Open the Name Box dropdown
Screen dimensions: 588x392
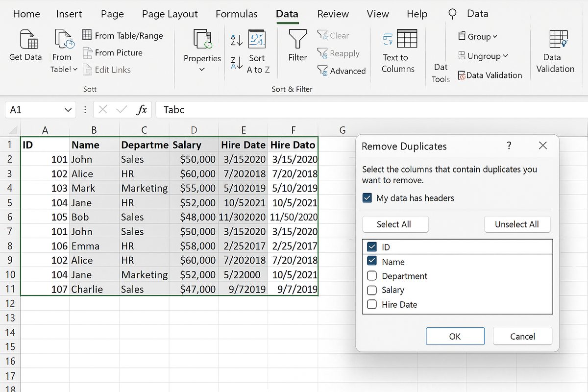point(68,110)
